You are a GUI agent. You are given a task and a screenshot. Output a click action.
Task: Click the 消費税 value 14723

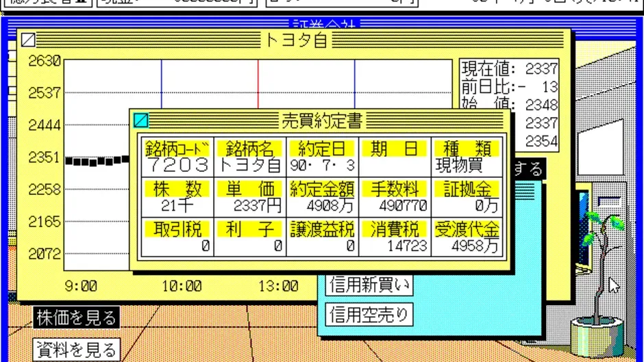click(x=408, y=246)
